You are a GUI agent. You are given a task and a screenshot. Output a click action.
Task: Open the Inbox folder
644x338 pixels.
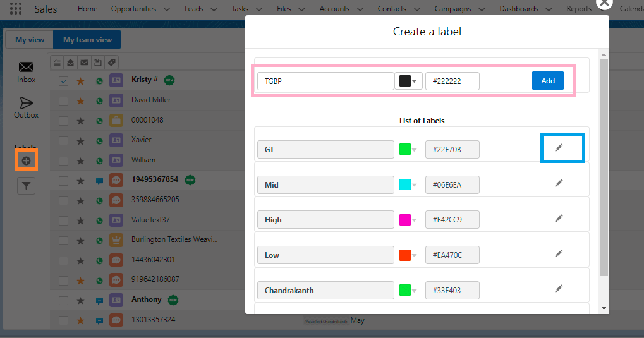(26, 71)
